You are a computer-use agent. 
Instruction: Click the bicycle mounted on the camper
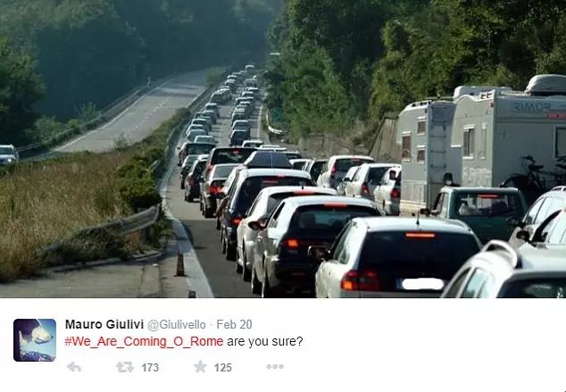tap(534, 177)
